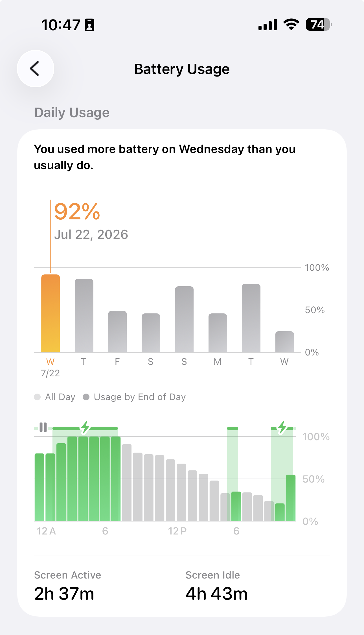Select the Monday usage bar

[x=218, y=333]
